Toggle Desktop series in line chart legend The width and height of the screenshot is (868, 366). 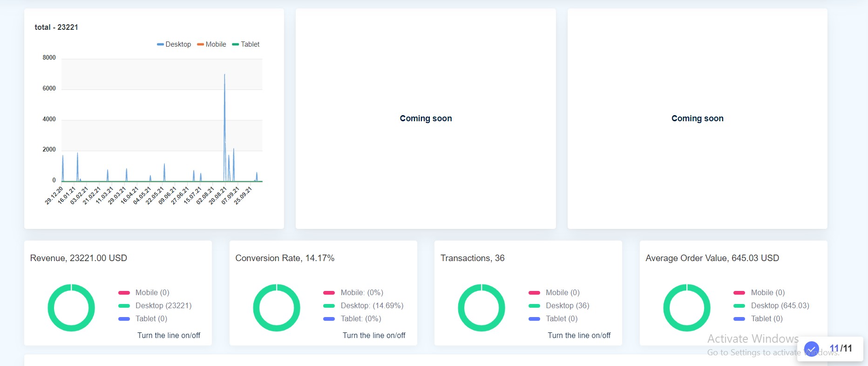(x=174, y=44)
